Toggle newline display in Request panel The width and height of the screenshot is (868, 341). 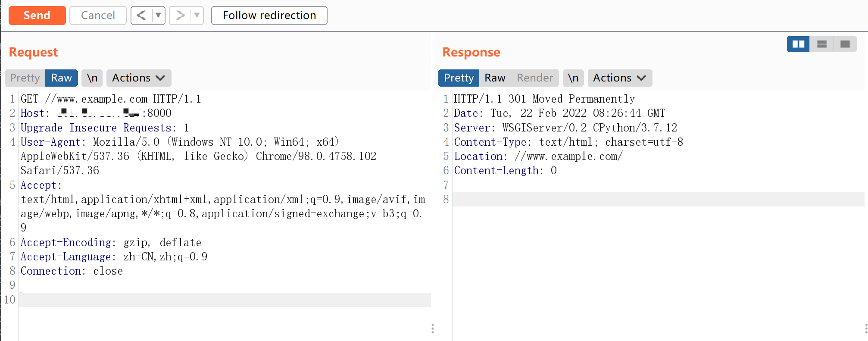click(92, 78)
